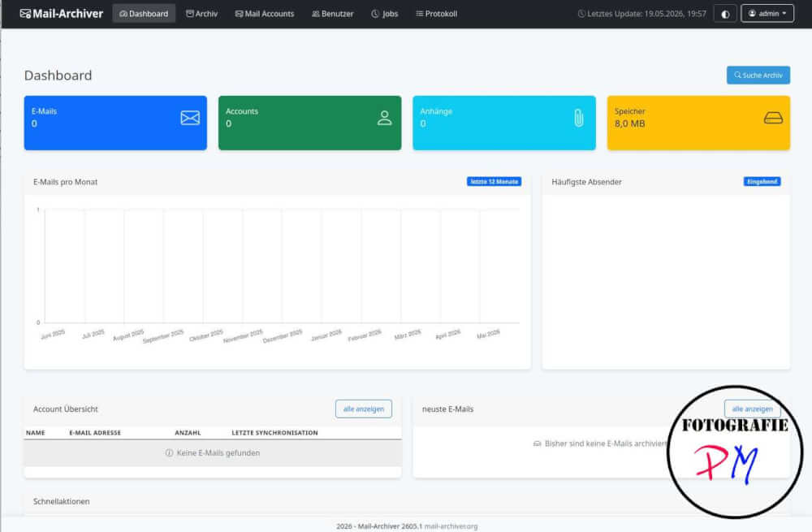Click the Mail-Archiver logo
The image size is (812, 532).
pos(61,14)
